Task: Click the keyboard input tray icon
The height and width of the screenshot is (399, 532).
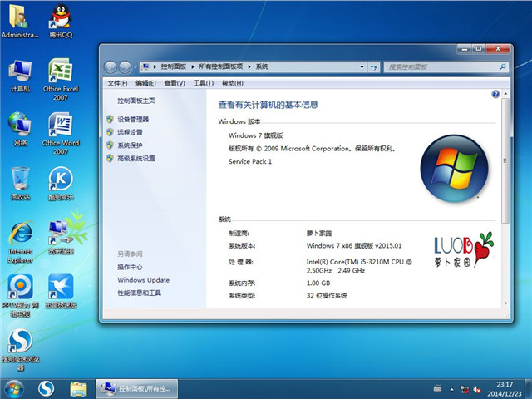Action: [438, 388]
